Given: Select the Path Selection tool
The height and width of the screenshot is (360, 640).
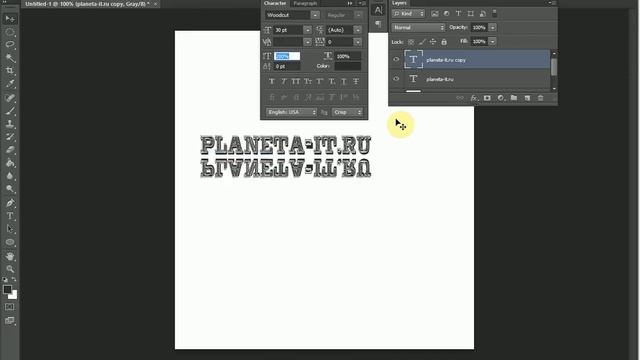Looking at the screenshot, I should pos(10,229).
